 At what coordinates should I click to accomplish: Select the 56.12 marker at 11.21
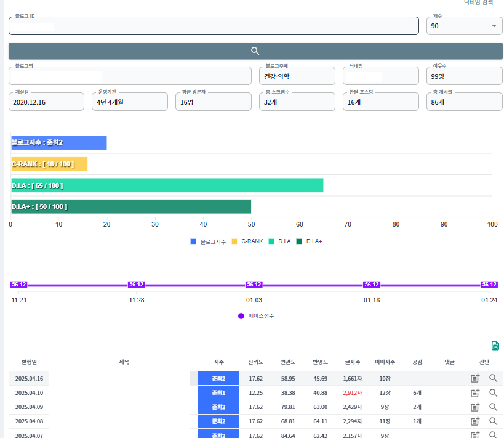pyautogui.click(x=18, y=285)
